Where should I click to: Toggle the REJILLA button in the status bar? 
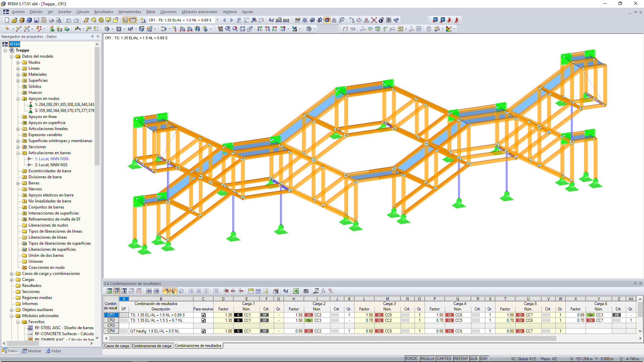point(428,358)
